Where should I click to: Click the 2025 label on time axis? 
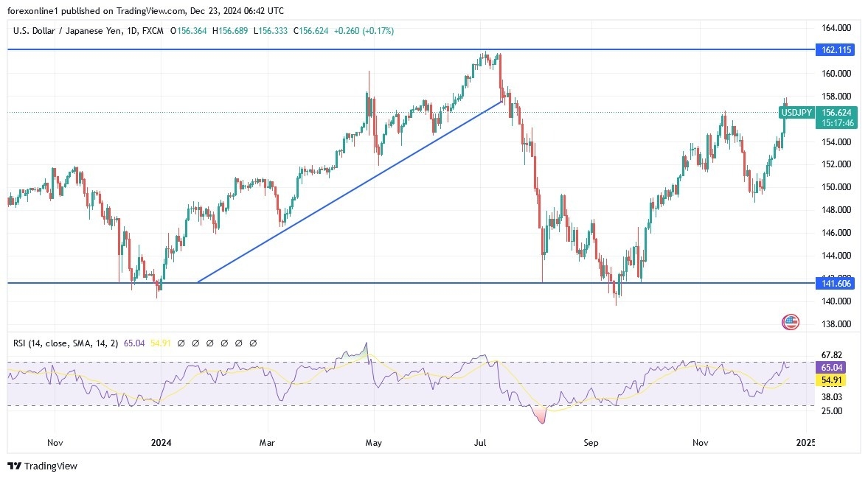[805, 443]
